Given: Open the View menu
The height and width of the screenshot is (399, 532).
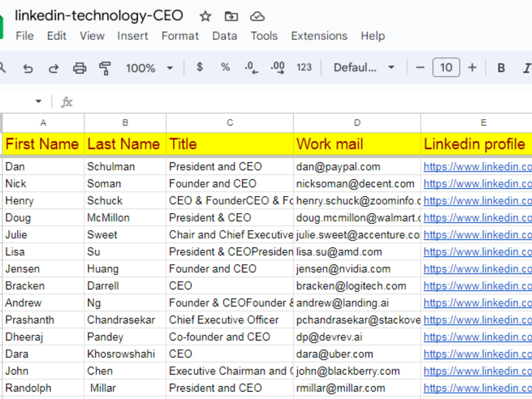Looking at the screenshot, I should tap(92, 36).
